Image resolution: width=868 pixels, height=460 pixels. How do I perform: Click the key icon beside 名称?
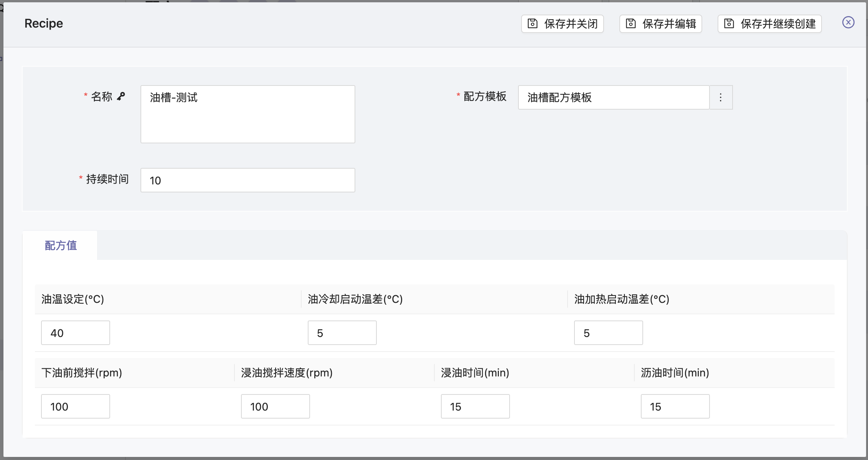pyautogui.click(x=121, y=96)
